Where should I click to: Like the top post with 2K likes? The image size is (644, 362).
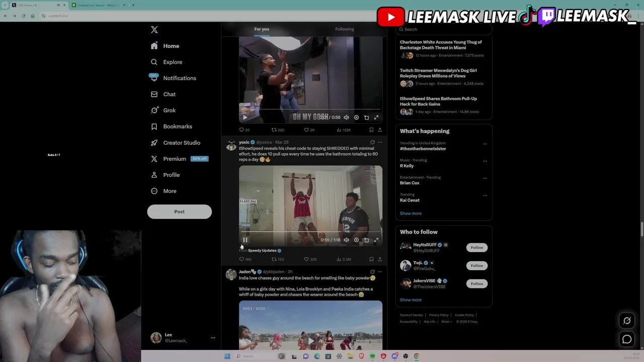click(x=309, y=130)
